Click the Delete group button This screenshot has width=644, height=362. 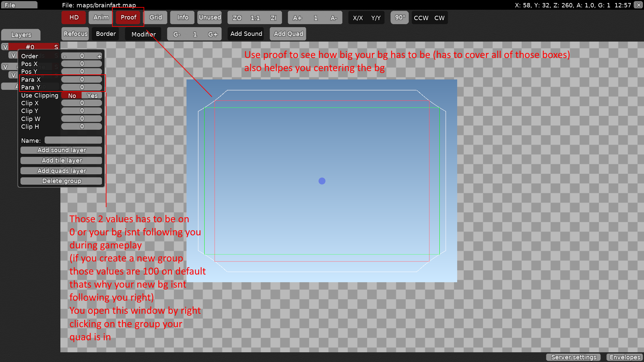click(x=61, y=181)
